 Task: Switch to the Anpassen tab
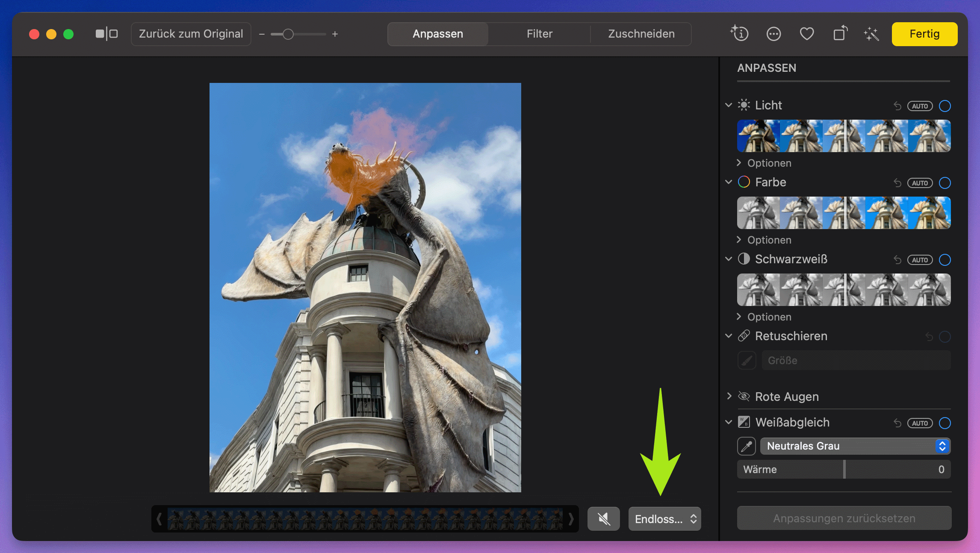(438, 34)
